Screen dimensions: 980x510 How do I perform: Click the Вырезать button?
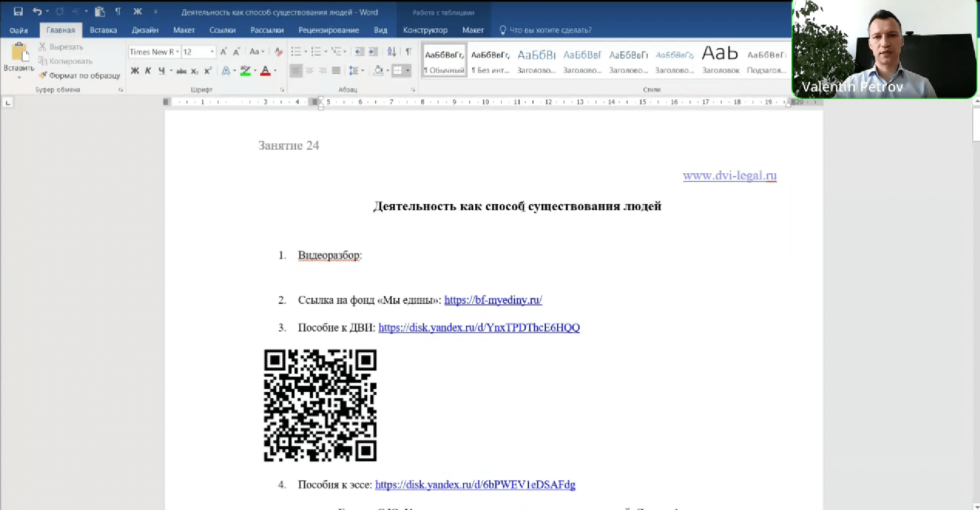[x=61, y=47]
